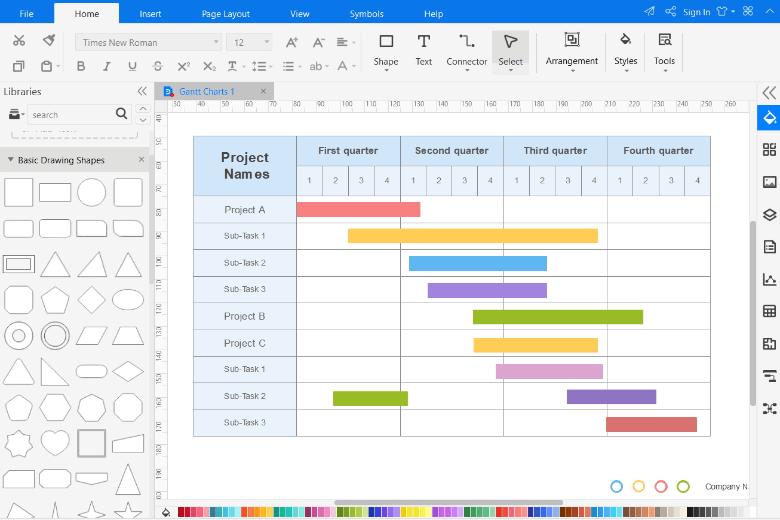
Task: Toggle underline formatting
Action: click(x=132, y=66)
